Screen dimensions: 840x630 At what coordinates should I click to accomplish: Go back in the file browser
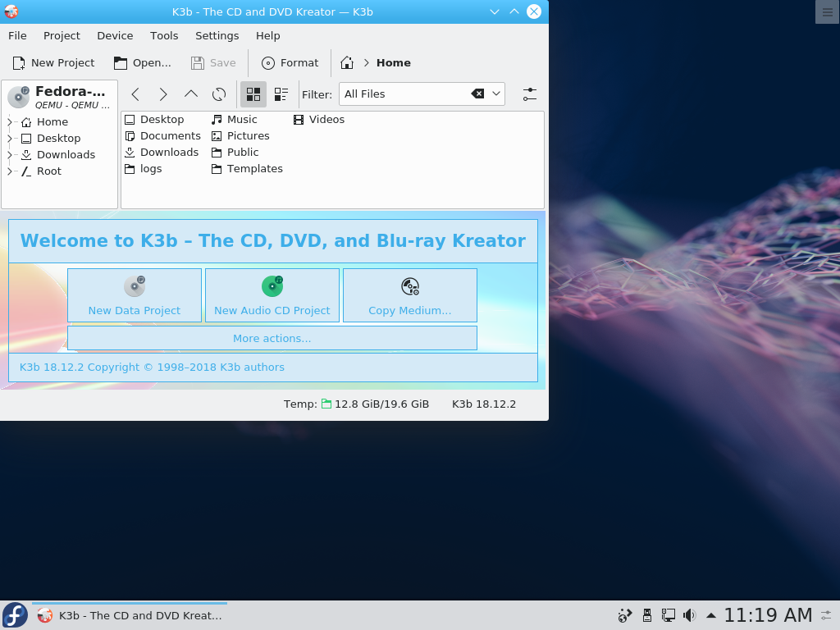coord(135,94)
